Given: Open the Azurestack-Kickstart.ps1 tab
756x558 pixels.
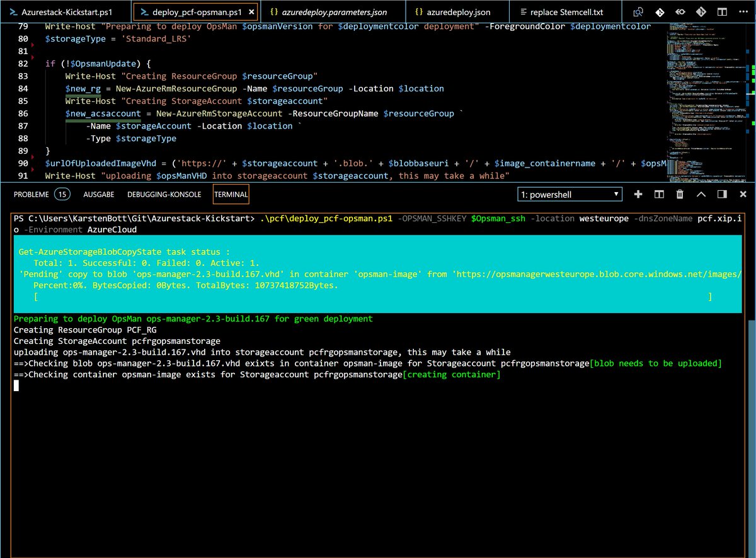Looking at the screenshot, I should [x=66, y=12].
